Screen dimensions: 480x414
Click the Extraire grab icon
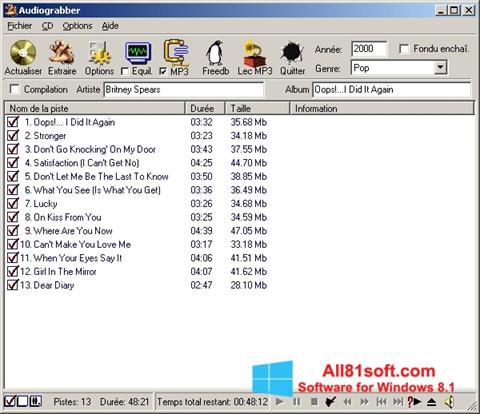click(x=62, y=52)
